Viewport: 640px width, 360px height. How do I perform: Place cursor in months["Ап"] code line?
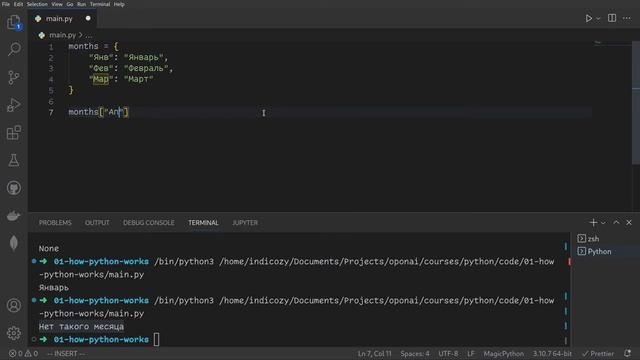click(98, 112)
